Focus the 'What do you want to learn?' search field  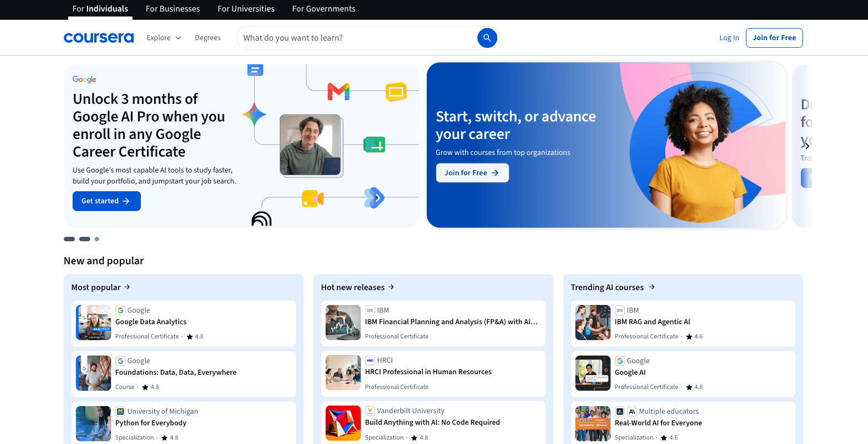[358, 38]
